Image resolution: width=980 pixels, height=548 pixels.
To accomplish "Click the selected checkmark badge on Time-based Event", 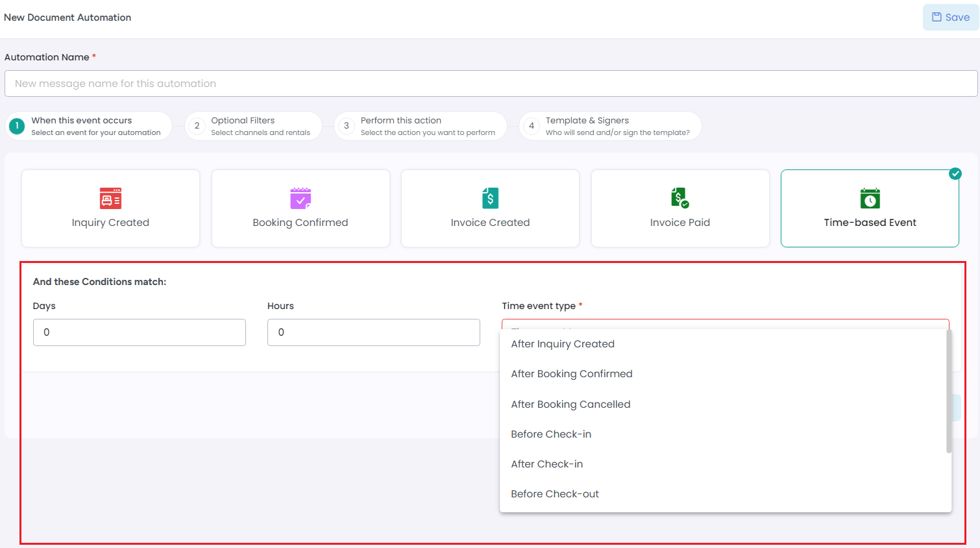I will coord(955,173).
